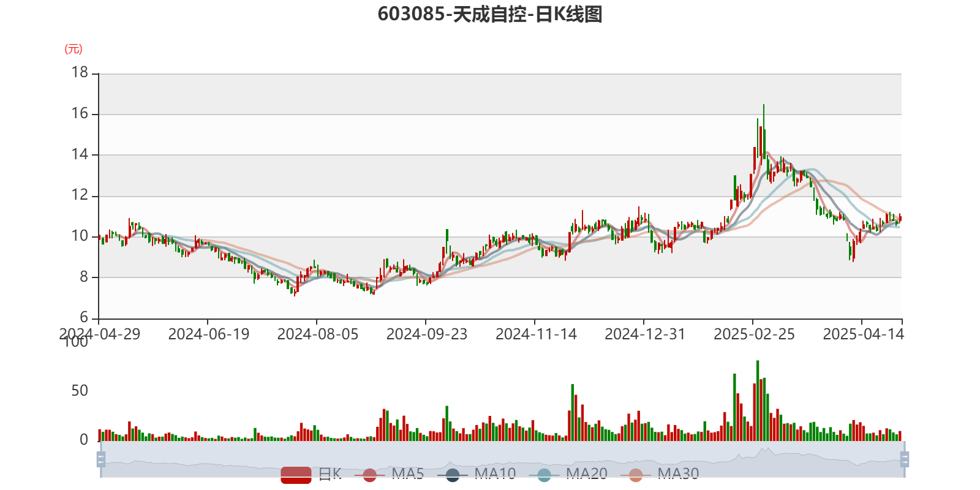This screenshot has height=490, width=980.
Task: Click the volume axis label 0
Action: click(84, 440)
